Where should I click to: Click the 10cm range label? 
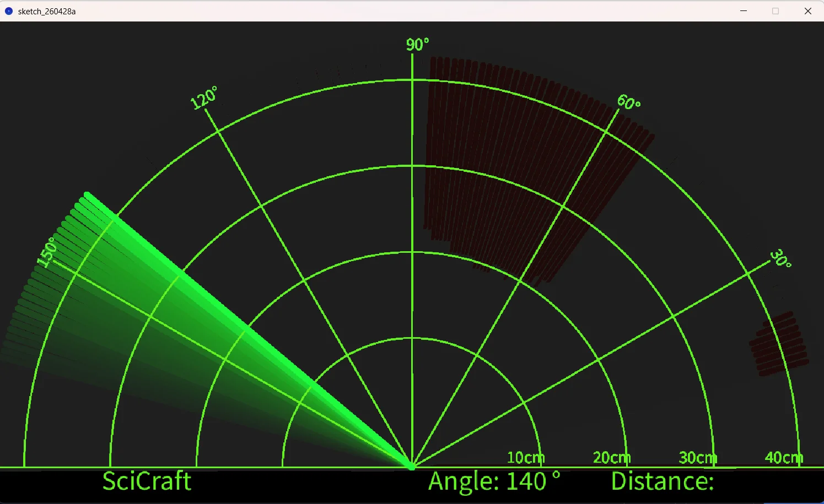(x=525, y=458)
